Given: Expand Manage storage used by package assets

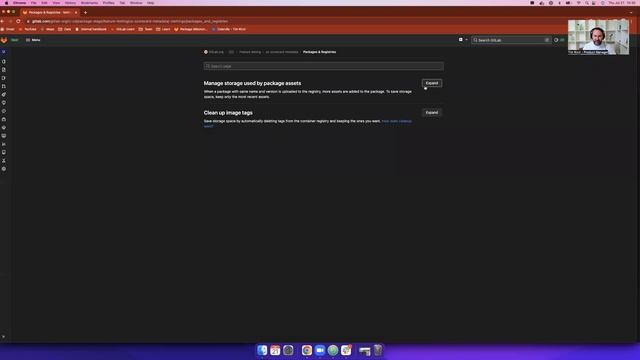Looking at the screenshot, I should 431,83.
